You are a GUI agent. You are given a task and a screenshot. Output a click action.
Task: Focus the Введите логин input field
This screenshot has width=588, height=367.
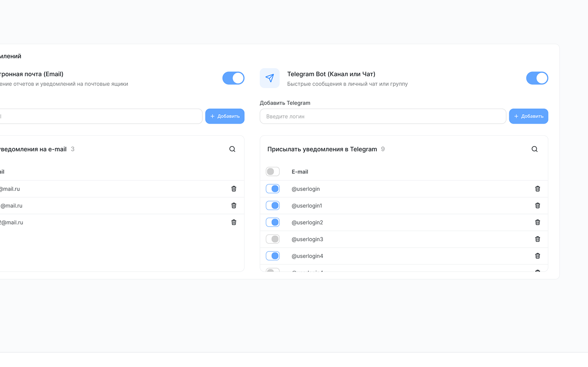point(383,116)
